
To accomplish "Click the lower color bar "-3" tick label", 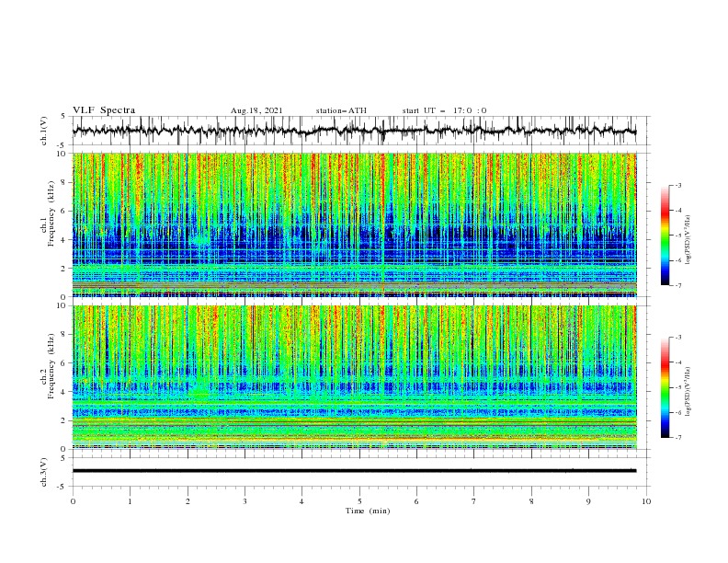I will (x=678, y=338).
